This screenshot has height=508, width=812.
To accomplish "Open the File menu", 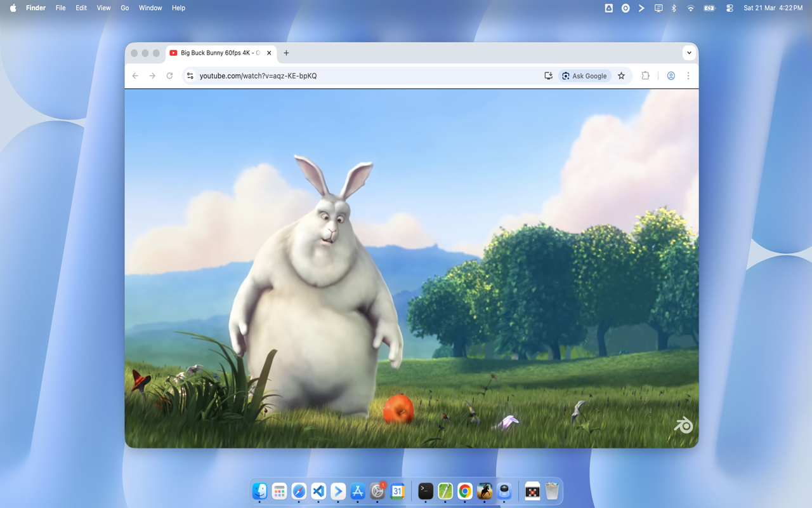I will [x=61, y=8].
